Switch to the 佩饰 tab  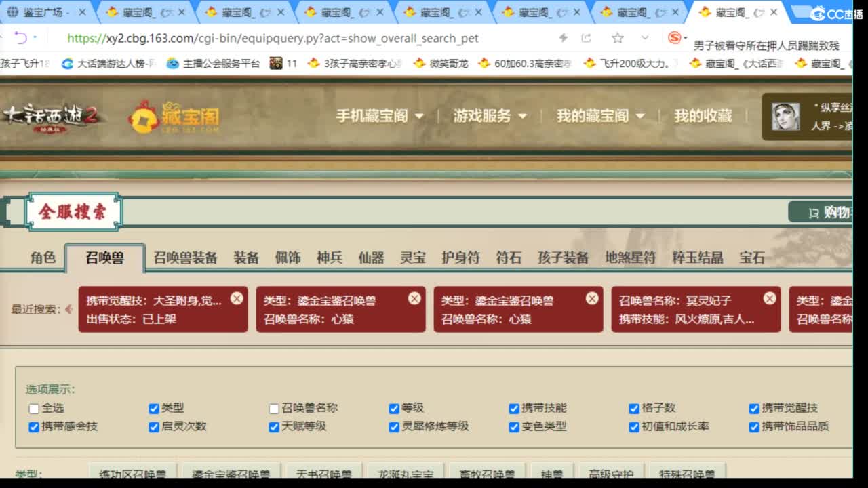pos(288,258)
